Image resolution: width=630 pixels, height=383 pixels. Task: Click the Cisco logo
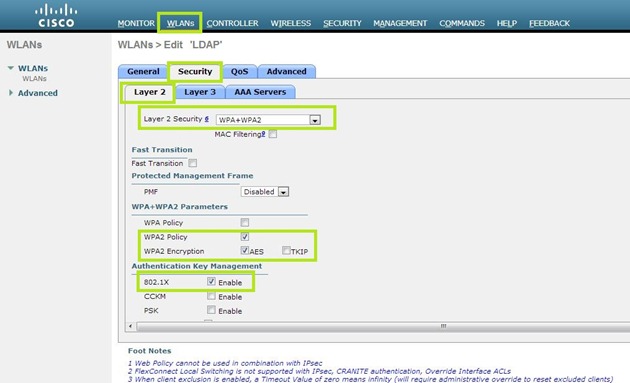[56, 15]
